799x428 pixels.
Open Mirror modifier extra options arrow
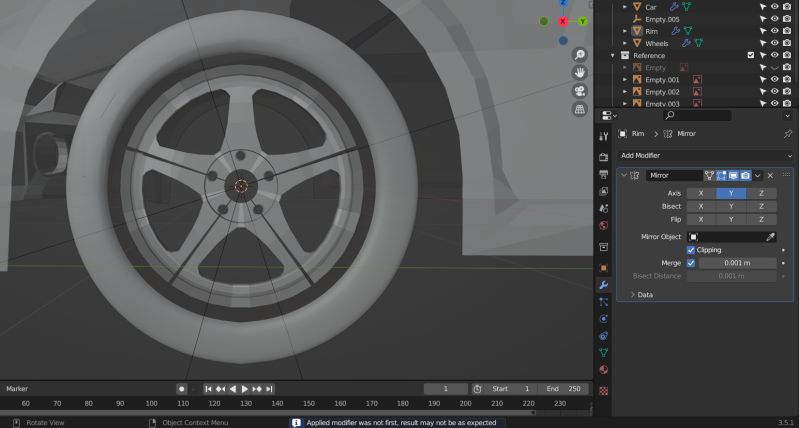(x=758, y=176)
